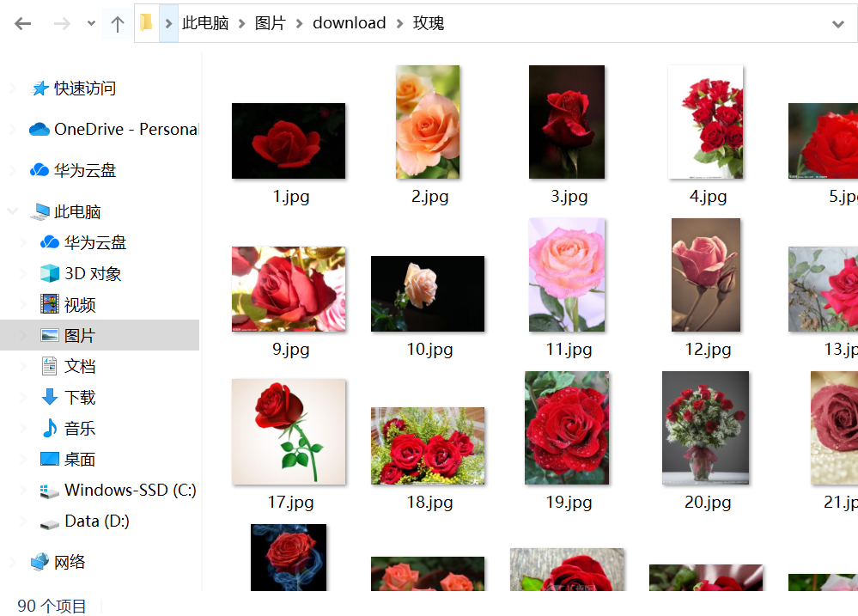Image resolution: width=858 pixels, height=616 pixels.
Task: Open 音乐 music note icon
Action: [x=49, y=428]
